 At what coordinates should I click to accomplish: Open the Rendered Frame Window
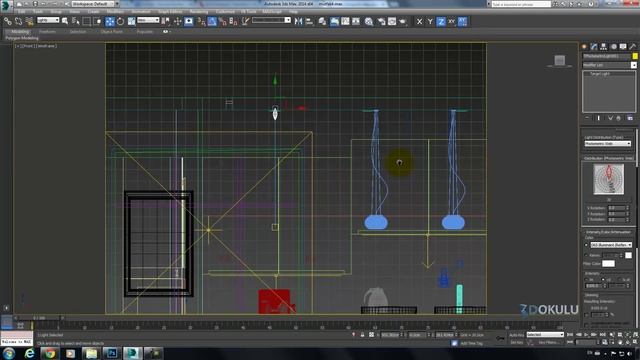(x=392, y=21)
